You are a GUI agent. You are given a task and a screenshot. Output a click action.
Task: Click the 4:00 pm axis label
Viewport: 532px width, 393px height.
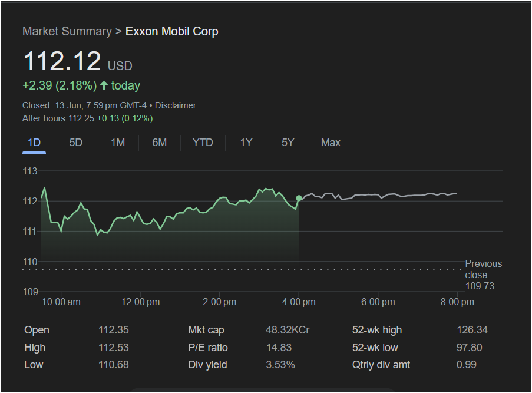coord(299,302)
